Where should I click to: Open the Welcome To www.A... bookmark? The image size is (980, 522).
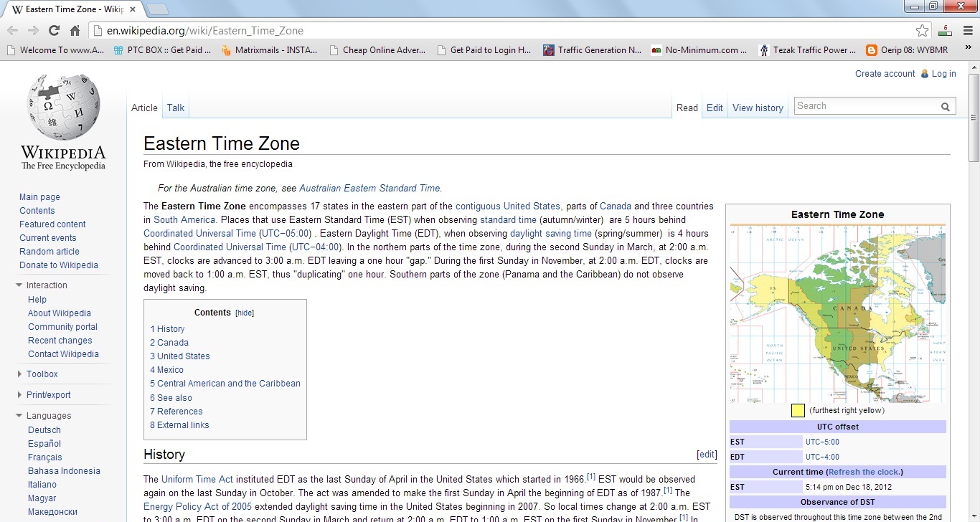point(55,50)
